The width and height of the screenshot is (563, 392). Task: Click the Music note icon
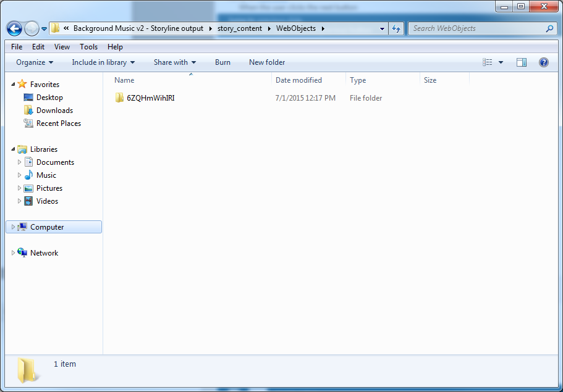[x=28, y=175]
